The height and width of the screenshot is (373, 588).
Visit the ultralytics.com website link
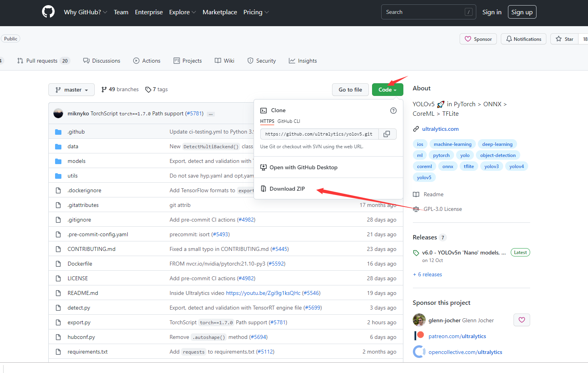pos(440,129)
